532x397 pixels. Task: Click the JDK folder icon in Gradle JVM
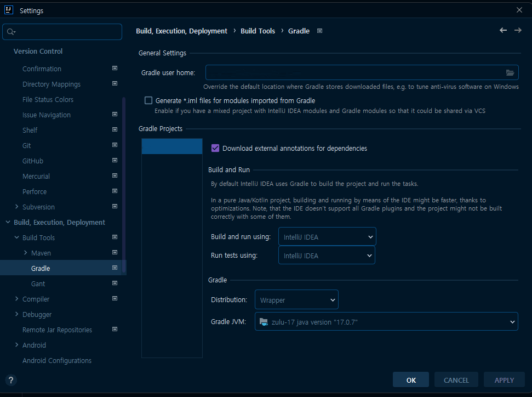(264, 322)
